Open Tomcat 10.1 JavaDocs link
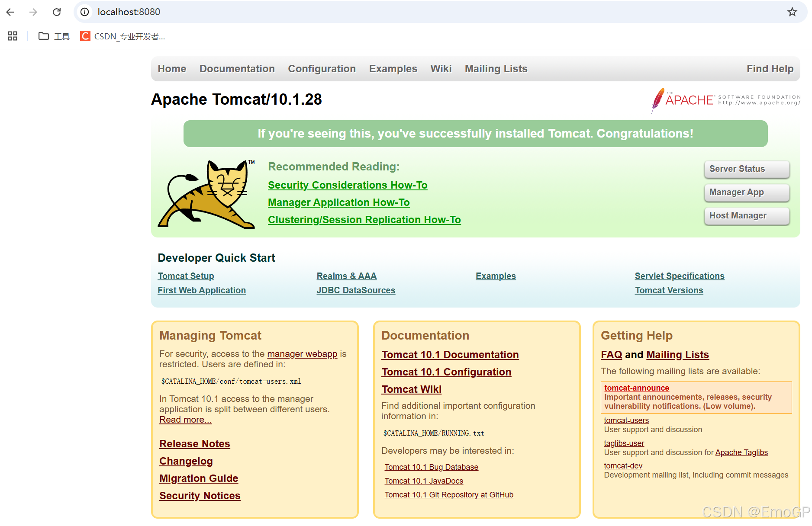This screenshot has height=526, width=812. point(424,481)
